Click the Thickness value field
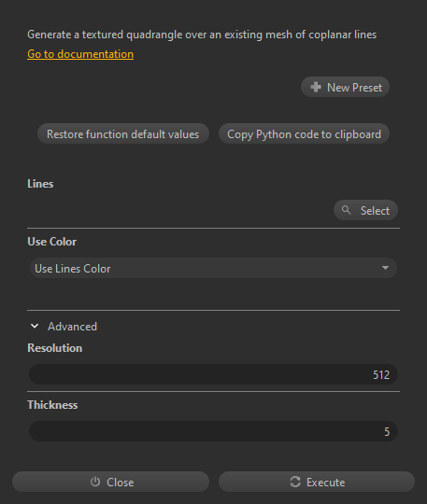The width and height of the screenshot is (427, 504). [x=213, y=431]
